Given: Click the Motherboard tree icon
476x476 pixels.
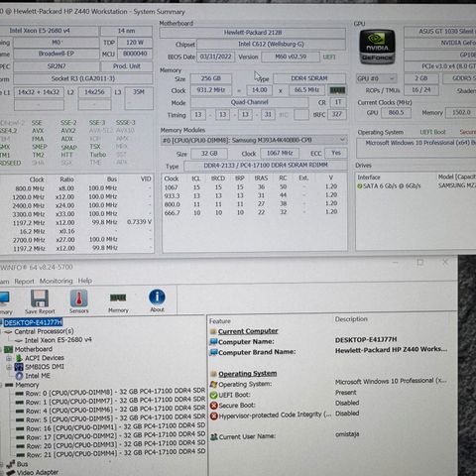Looking at the screenshot, I should pos(9,349).
